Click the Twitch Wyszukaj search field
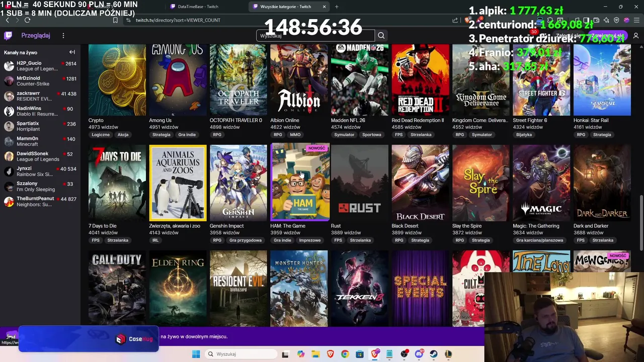Image resolution: width=644 pixels, height=362 pixels. pos(315,36)
